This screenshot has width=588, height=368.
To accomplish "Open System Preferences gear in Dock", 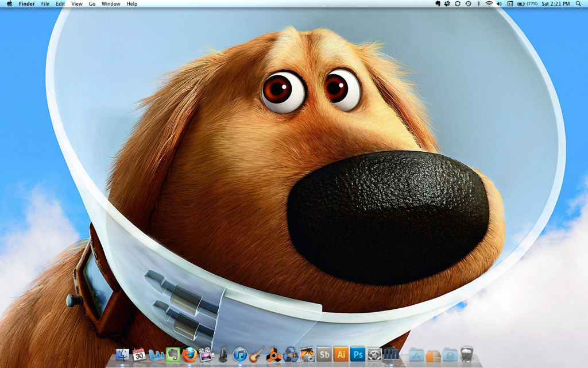I will [374, 354].
